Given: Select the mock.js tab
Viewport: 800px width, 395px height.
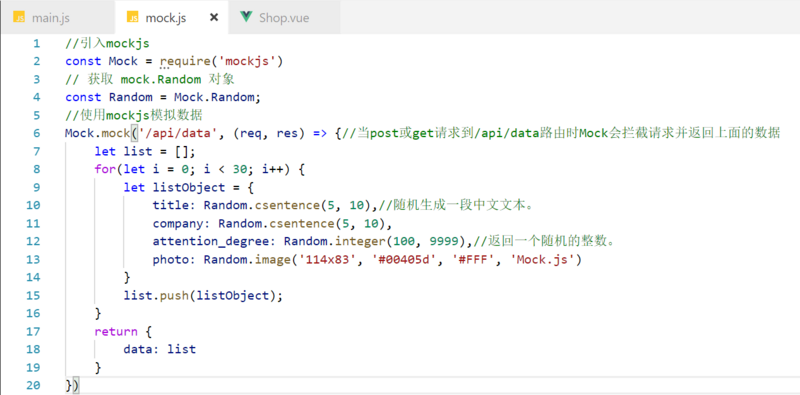Looking at the screenshot, I should pyautogui.click(x=172, y=18).
